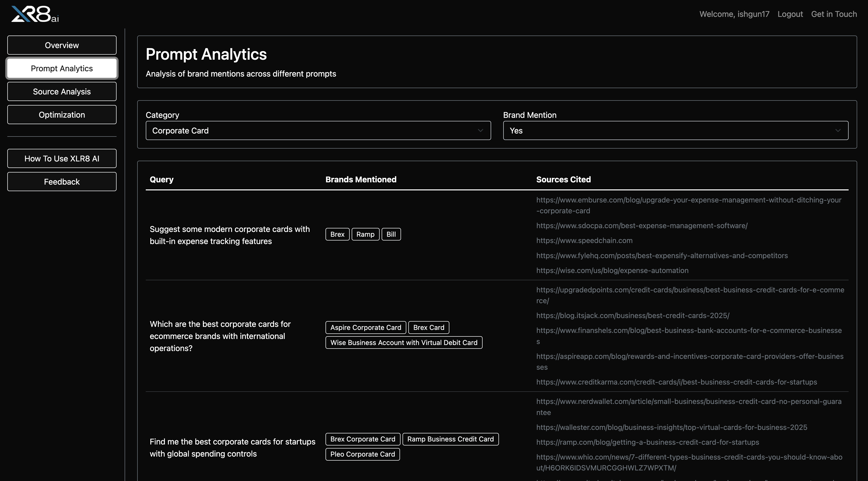Open the sdocpa.com expense software link
The image size is (868, 481).
click(642, 225)
